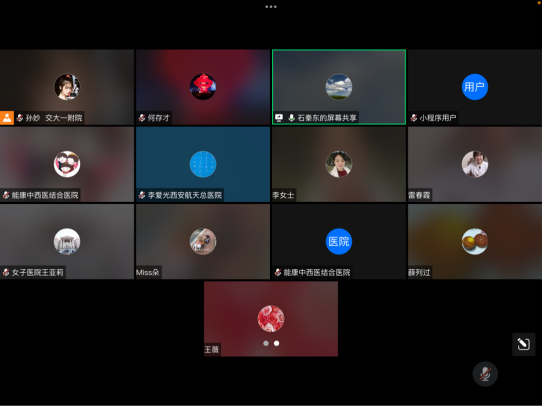Viewport: 542px width, 407px height.
Task: Click the orange host icon on 孙妙 tile
Action: [7, 118]
